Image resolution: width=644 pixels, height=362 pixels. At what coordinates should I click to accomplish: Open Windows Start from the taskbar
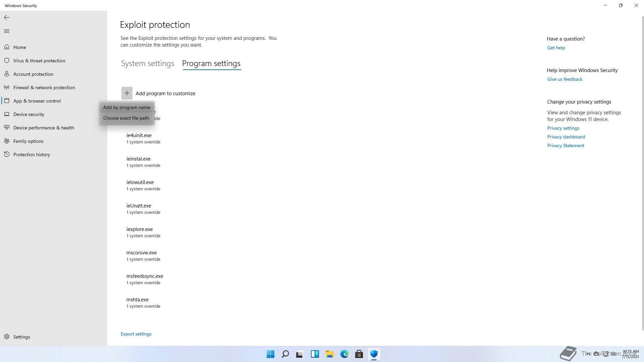click(270, 354)
